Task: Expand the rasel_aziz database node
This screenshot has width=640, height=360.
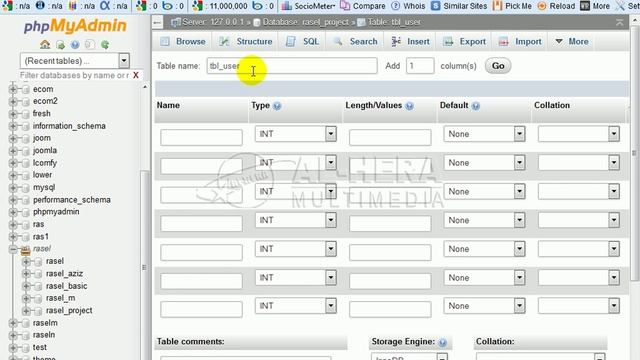Action: pos(26,273)
